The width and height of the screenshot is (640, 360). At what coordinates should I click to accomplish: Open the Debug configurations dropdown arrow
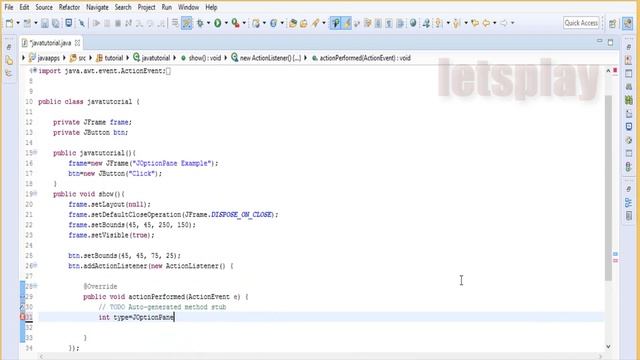[208, 23]
